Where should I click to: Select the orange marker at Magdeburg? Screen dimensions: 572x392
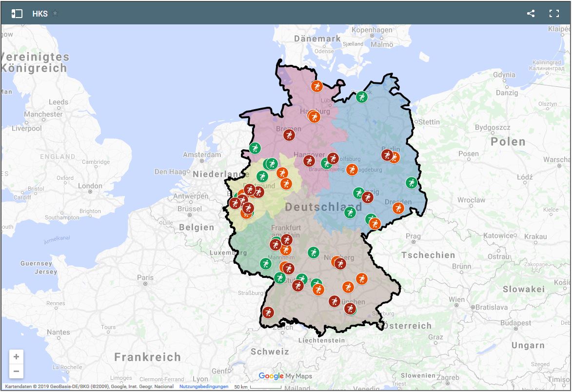[352, 170]
